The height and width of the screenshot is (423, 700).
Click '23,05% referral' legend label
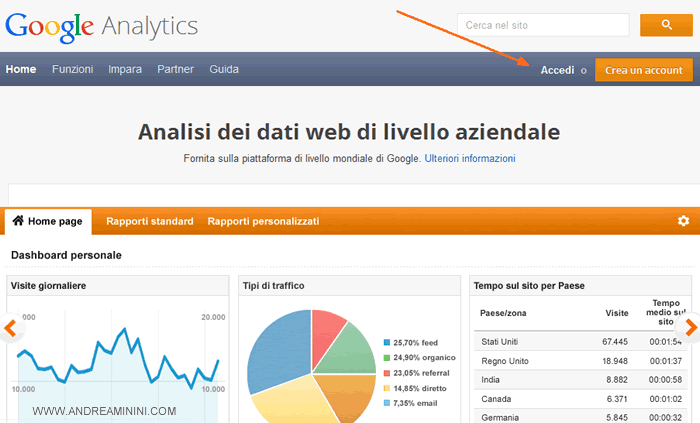pyautogui.click(x=421, y=373)
